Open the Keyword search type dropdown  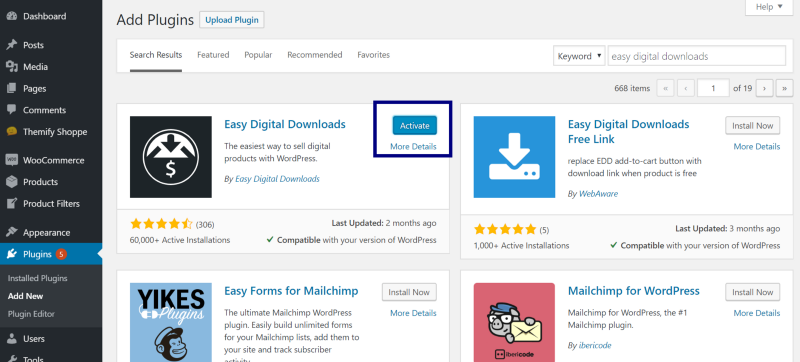coord(579,56)
